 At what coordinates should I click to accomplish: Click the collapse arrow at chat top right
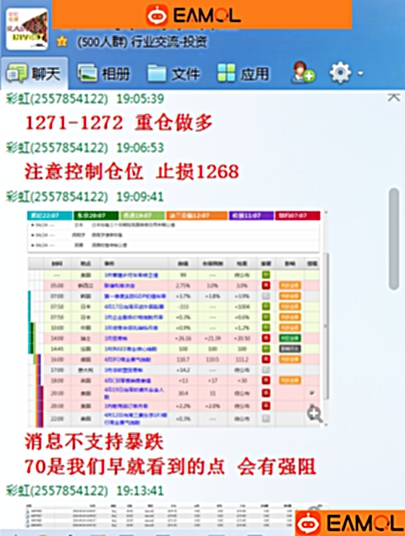(393, 97)
